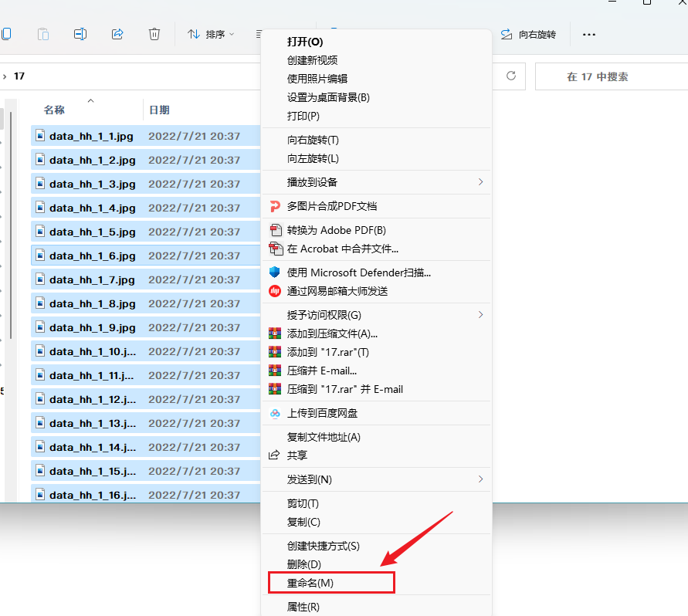688x616 pixels.
Task: Select file name data_hh_1_6.jpg
Action: (92, 256)
